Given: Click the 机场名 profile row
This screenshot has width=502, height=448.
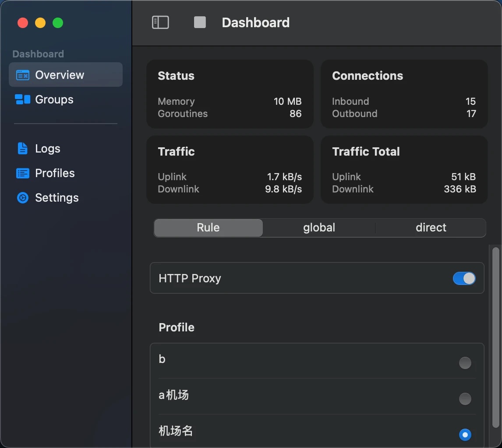Looking at the screenshot, I should [307, 431].
